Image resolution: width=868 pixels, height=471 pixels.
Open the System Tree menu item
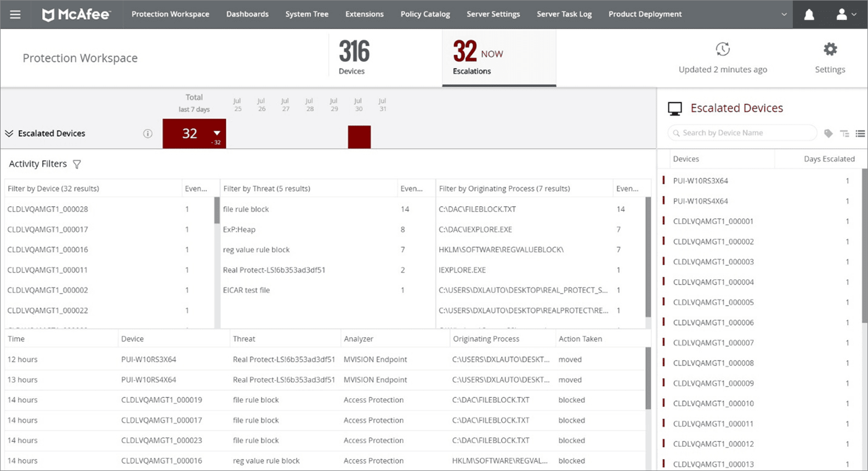coord(307,14)
